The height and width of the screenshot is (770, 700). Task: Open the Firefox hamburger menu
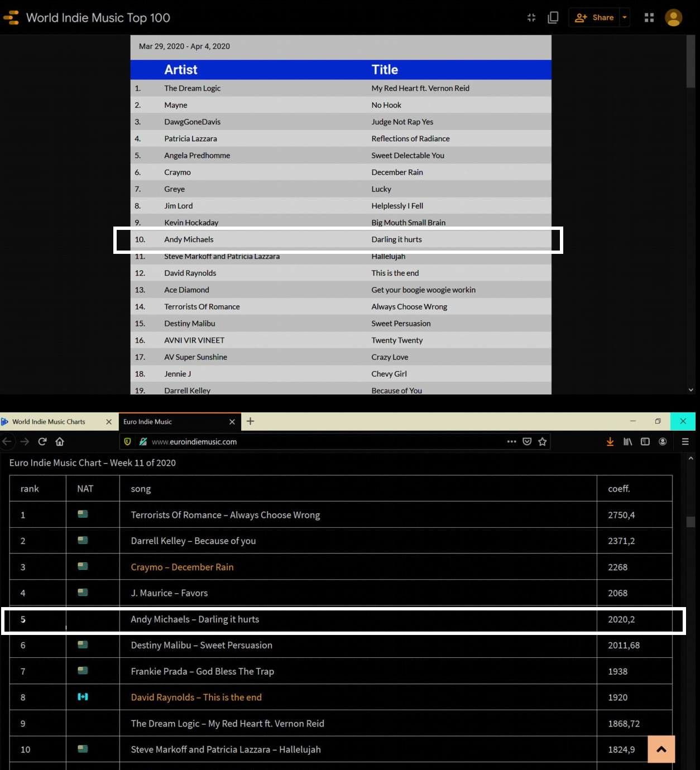pos(685,441)
